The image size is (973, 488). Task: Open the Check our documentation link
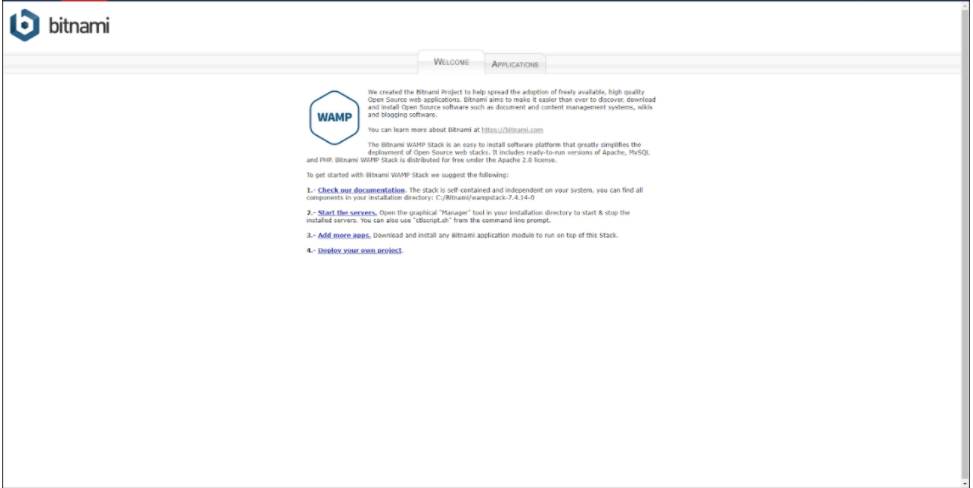(361, 190)
